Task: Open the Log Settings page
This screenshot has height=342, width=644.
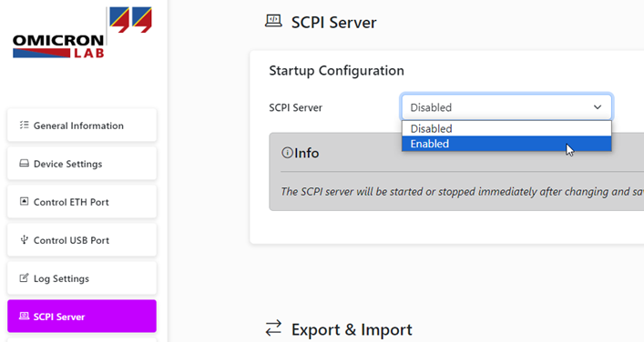Action: pyautogui.click(x=82, y=278)
